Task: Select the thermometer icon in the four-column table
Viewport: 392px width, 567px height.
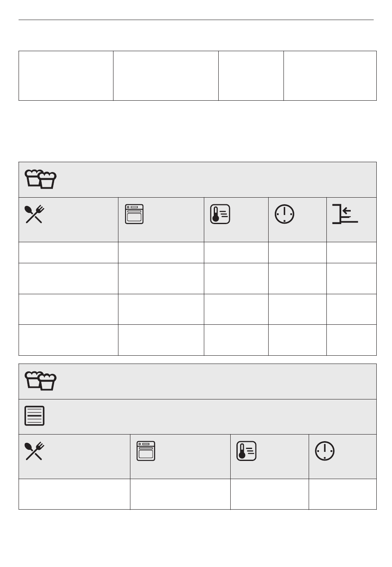Action: (x=246, y=451)
